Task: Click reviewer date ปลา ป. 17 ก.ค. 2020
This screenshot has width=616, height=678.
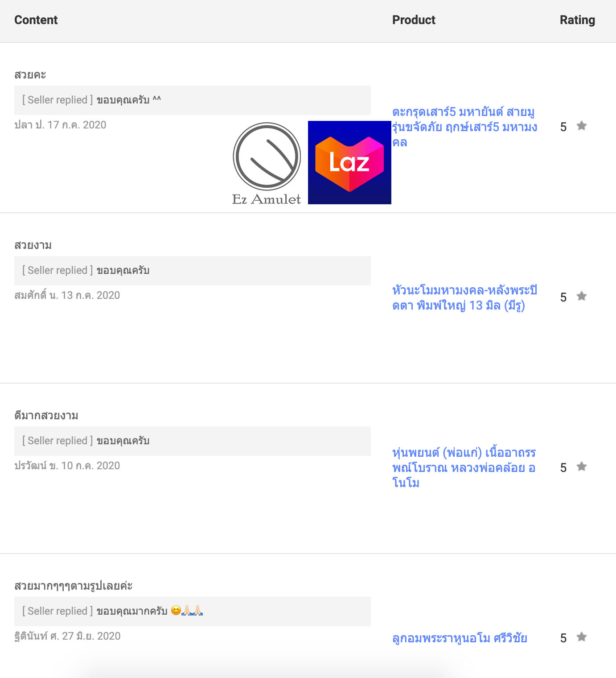Action: [x=60, y=125]
